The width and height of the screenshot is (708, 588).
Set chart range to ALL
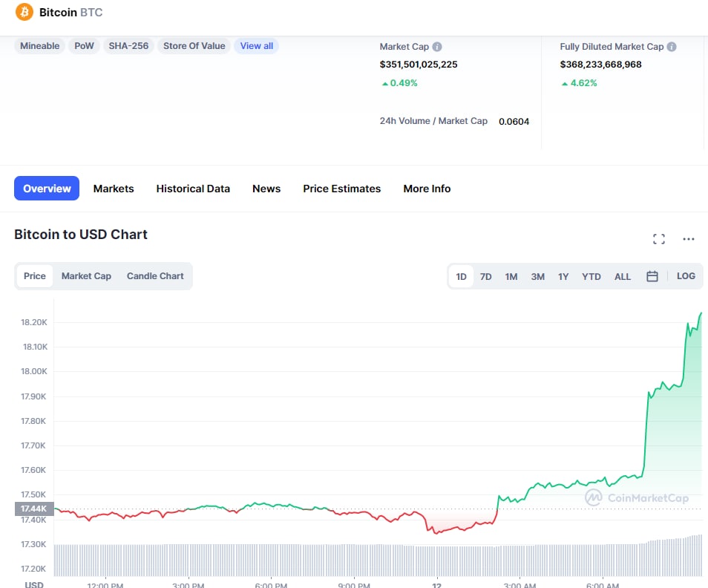pyautogui.click(x=622, y=276)
